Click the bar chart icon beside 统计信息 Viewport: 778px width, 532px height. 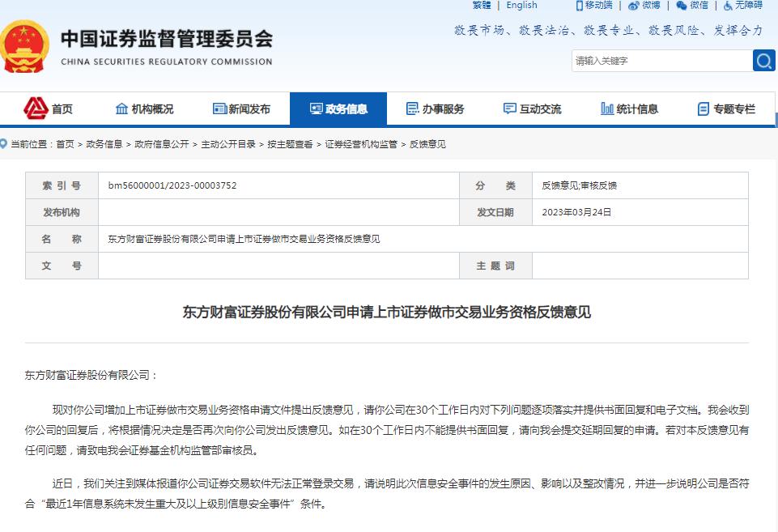tap(607, 109)
